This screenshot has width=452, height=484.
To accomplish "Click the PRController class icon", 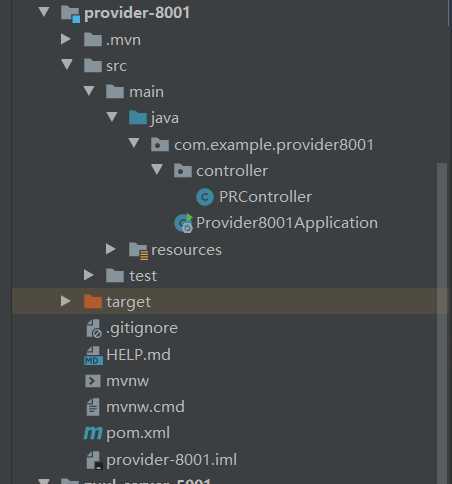I will (x=205, y=197).
